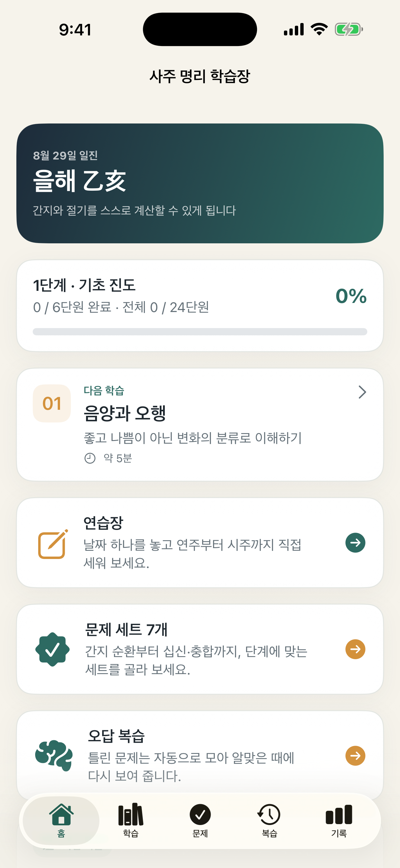The image size is (400, 868).
Task: Open the 음양과 오행 lesson title
Action: click(x=125, y=413)
